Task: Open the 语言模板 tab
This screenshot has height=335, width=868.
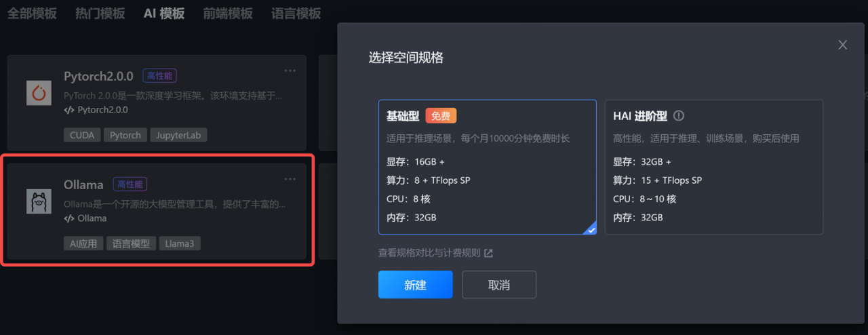Action: pyautogui.click(x=296, y=14)
